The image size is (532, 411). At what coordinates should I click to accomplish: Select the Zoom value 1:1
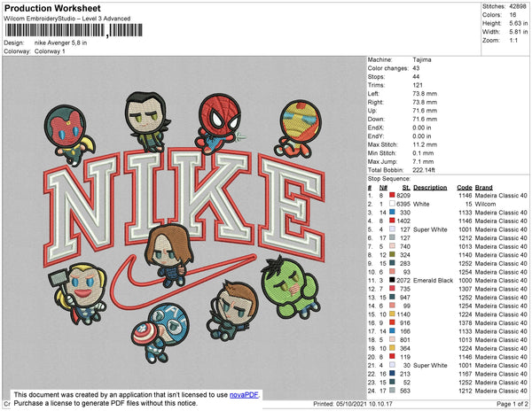coord(513,41)
